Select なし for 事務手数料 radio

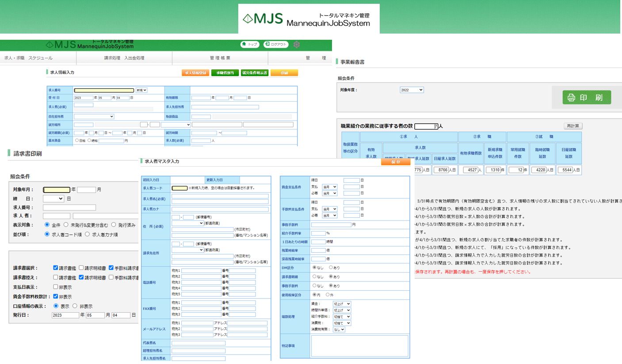(x=314, y=285)
